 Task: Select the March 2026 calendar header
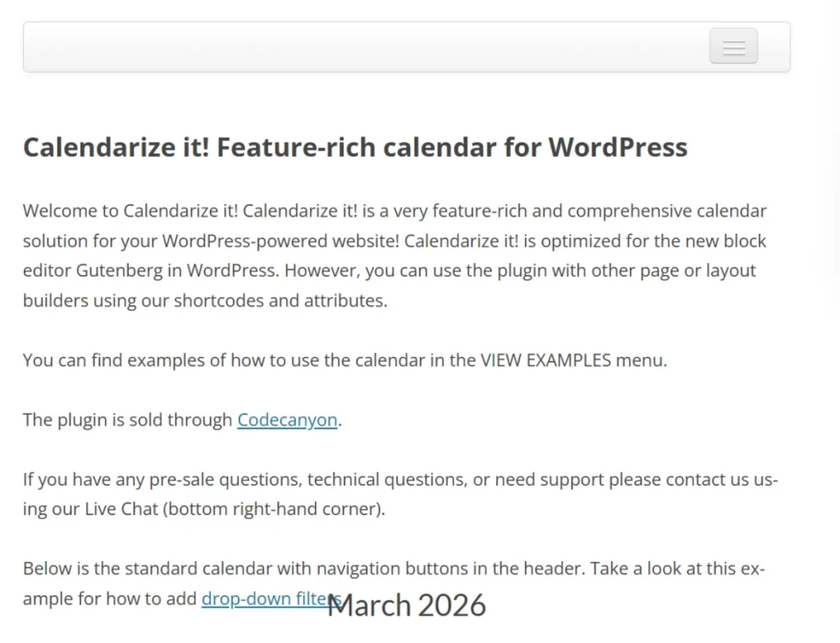(x=406, y=605)
